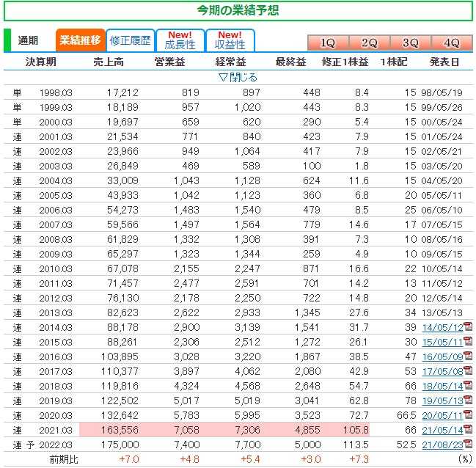476x468 pixels.
Task: Click the 21/08/23 forecast date link
Action: point(442,445)
